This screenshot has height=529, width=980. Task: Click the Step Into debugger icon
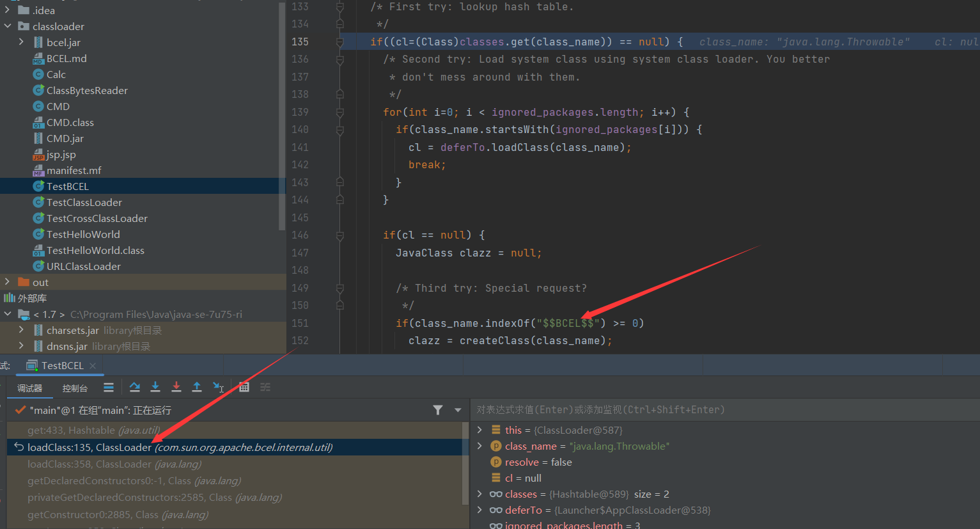pos(155,387)
